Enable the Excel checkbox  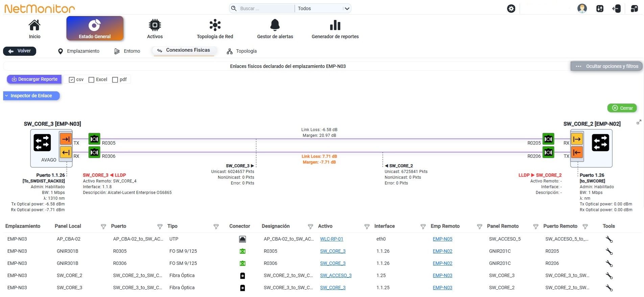[x=91, y=80]
